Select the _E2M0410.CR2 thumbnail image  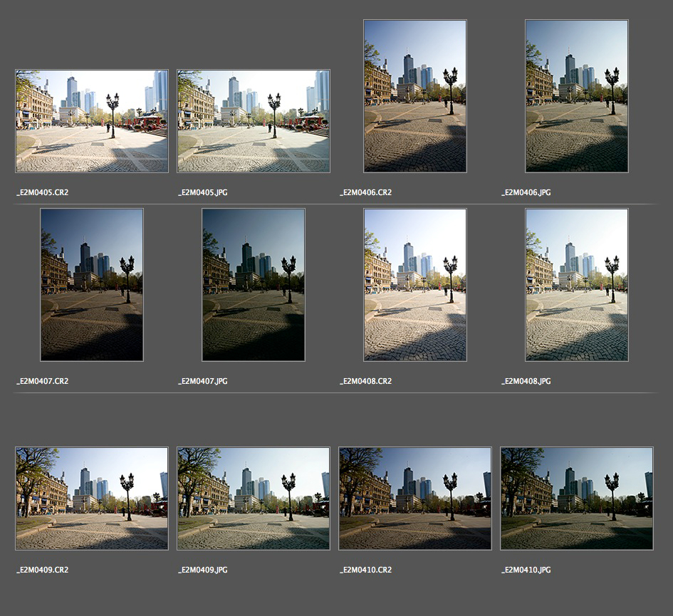coord(415,498)
